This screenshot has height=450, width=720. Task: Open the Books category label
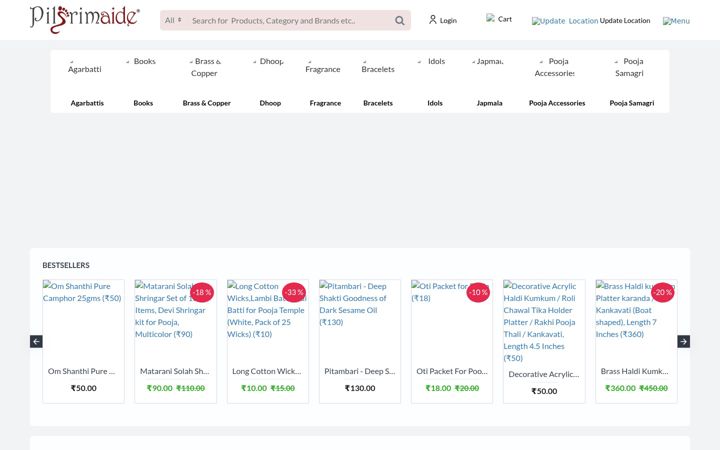pyautogui.click(x=143, y=103)
